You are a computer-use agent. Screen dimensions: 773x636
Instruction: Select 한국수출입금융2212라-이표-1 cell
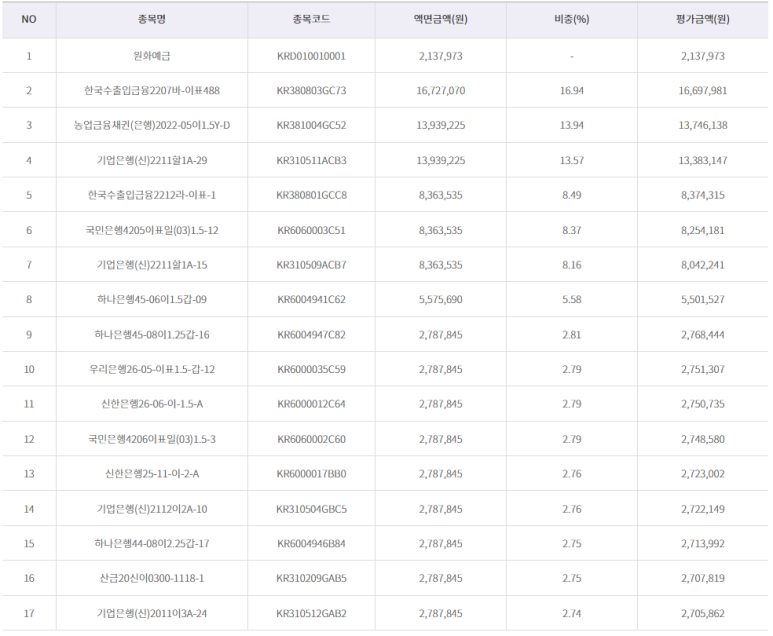152,195
